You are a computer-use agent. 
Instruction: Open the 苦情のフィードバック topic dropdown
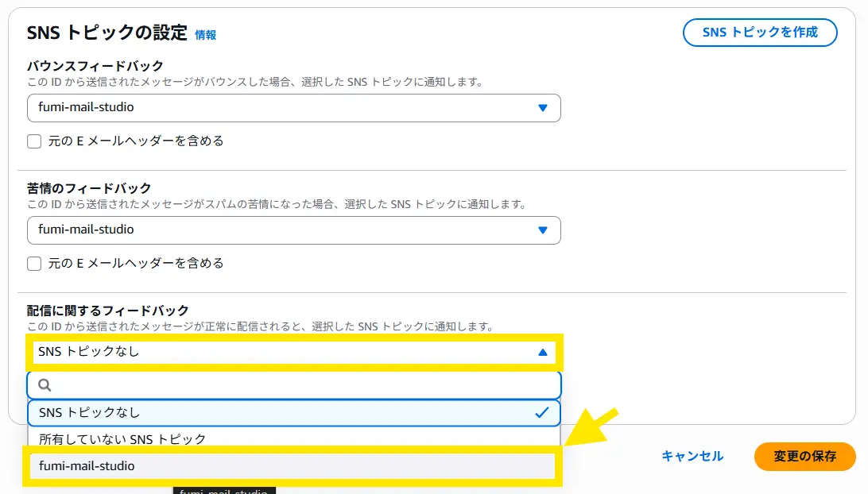click(293, 230)
